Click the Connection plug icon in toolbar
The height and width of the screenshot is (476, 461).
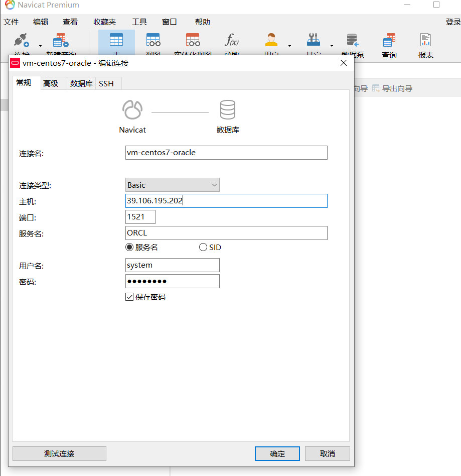(x=22, y=40)
